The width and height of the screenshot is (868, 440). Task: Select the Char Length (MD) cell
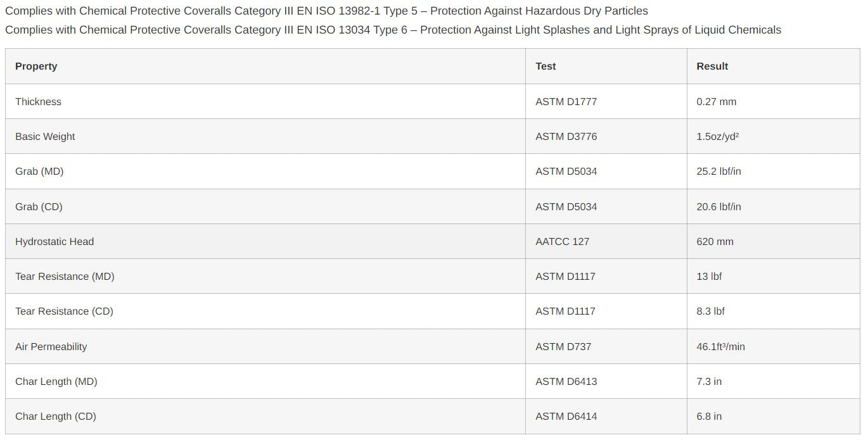[x=56, y=382]
